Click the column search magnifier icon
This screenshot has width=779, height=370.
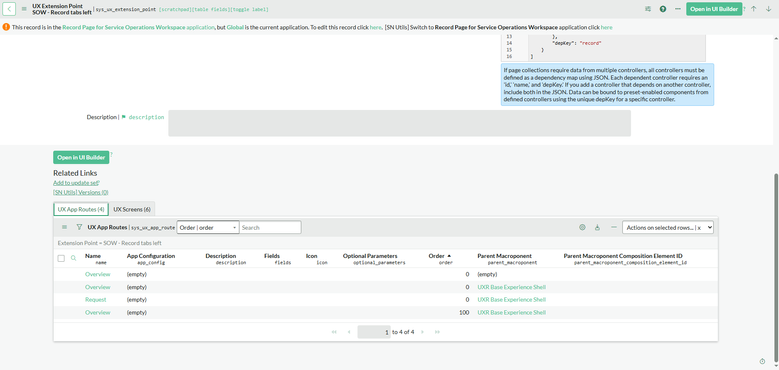(x=74, y=258)
